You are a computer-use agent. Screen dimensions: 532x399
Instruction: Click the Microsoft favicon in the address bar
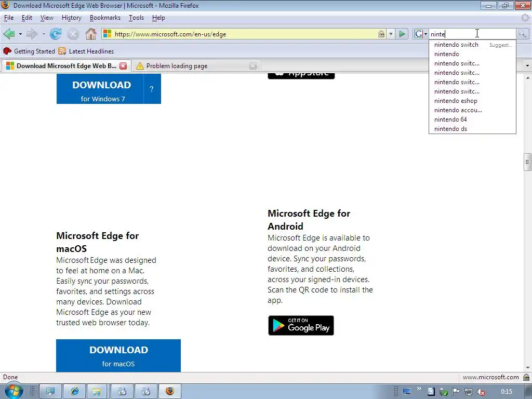pyautogui.click(x=107, y=34)
